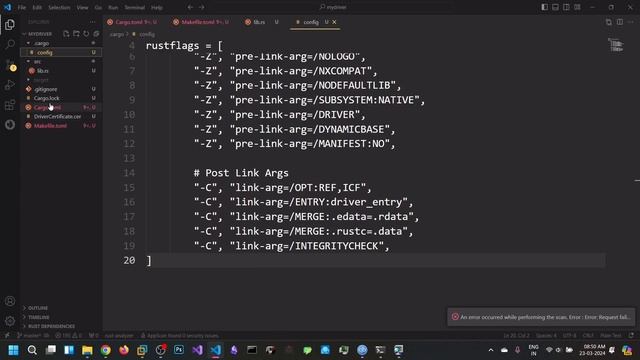Change Spaces: 4 indentation setting

(546, 336)
